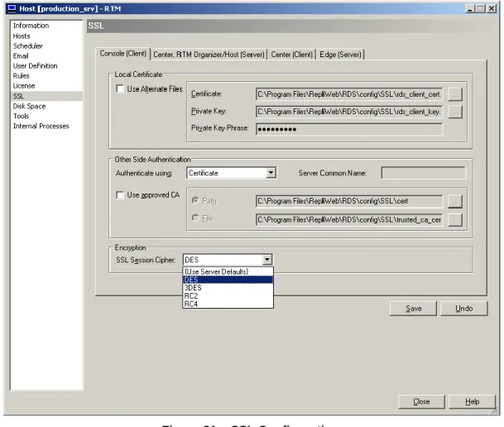Minimize the RTM host window

pos(470,8)
